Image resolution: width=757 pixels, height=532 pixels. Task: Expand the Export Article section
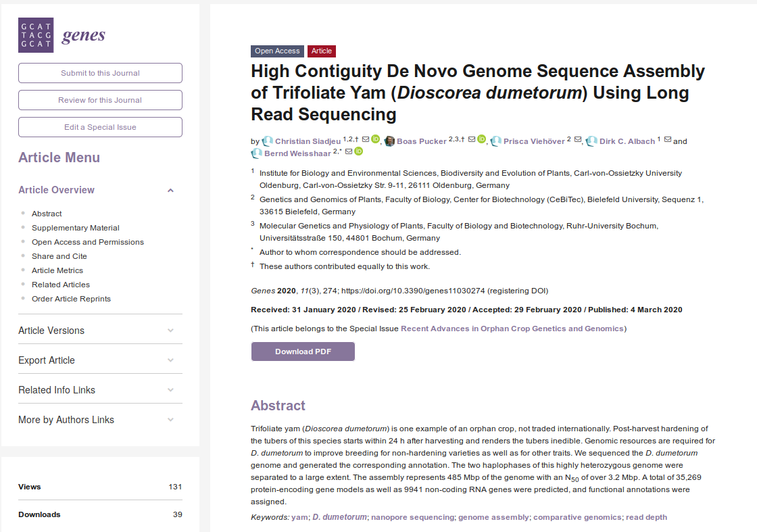point(101,360)
